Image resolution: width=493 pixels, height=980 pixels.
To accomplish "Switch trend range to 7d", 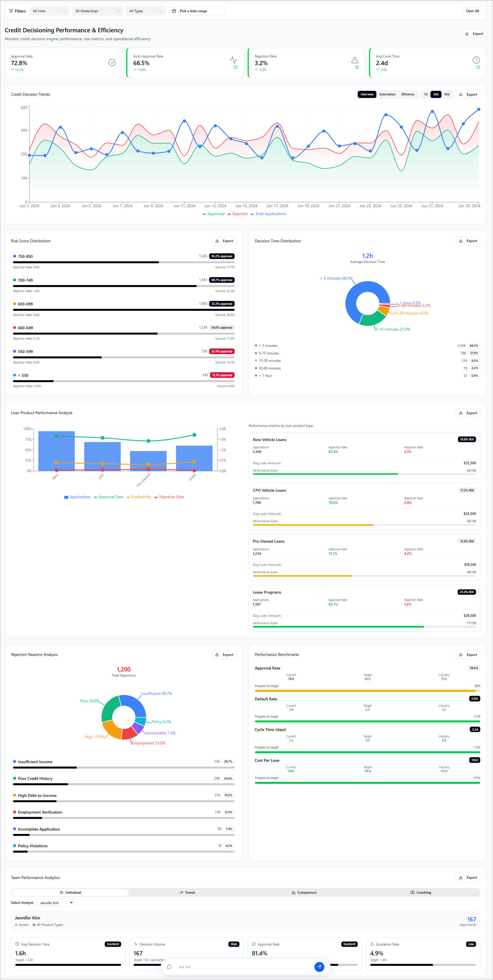I will [425, 94].
